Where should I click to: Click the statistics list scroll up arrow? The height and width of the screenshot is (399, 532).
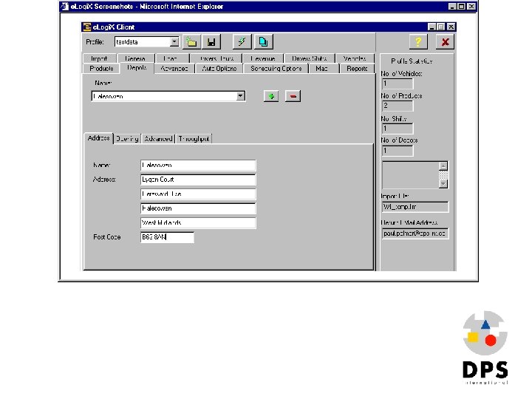pyautogui.click(x=443, y=166)
